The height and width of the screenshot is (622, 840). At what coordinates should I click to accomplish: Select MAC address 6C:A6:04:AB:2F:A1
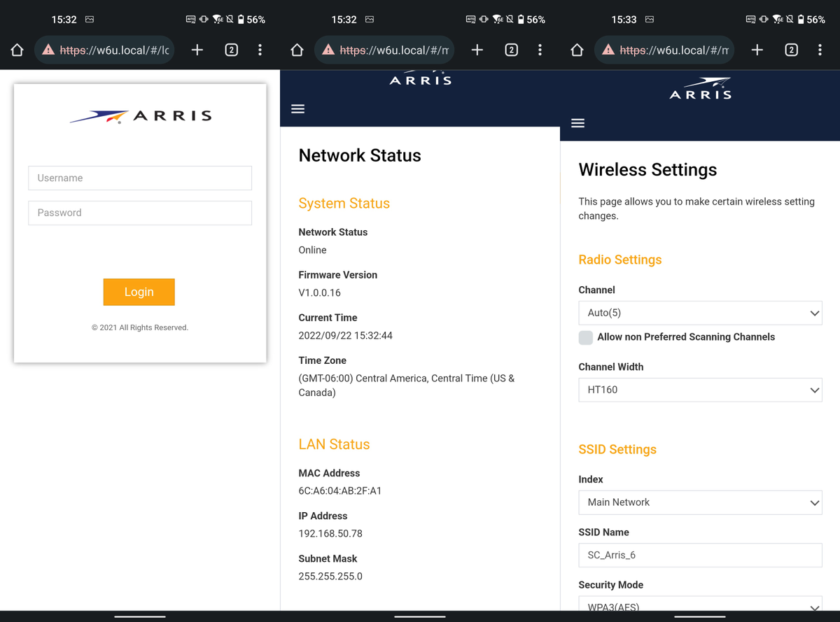[340, 491]
